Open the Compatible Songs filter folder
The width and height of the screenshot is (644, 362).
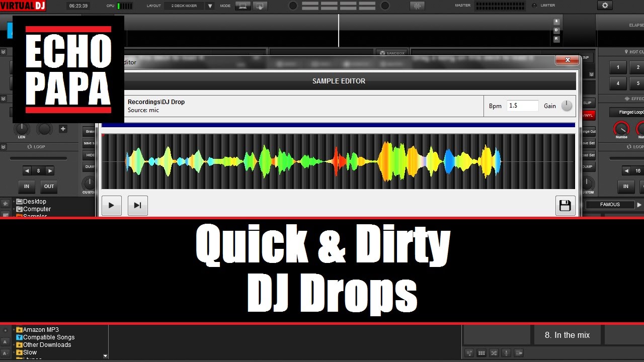point(46,337)
